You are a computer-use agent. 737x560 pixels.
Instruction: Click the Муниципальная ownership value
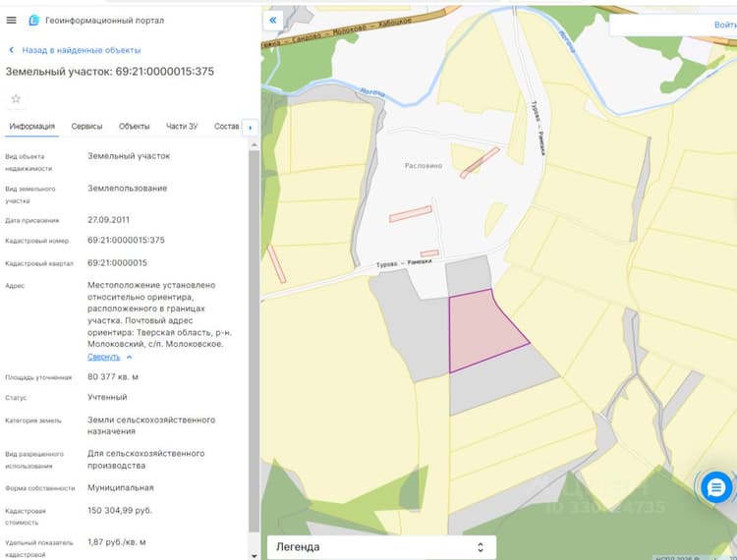(120, 487)
